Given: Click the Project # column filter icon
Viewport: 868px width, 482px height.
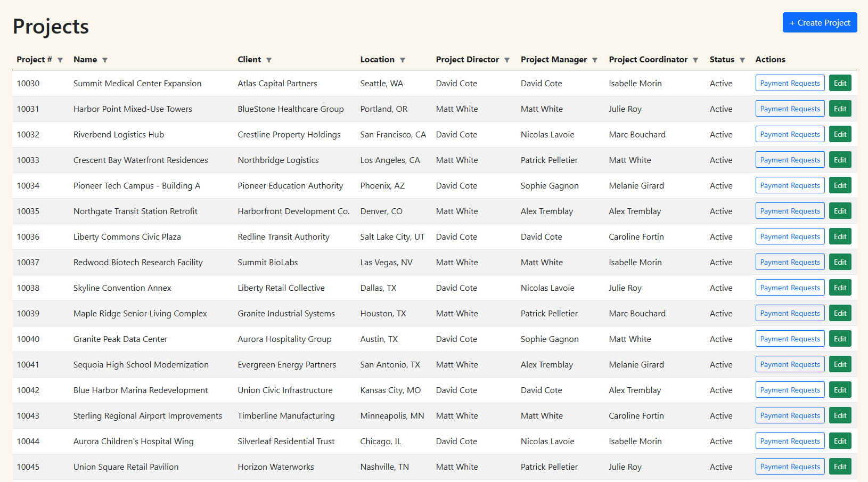Looking at the screenshot, I should (60, 60).
